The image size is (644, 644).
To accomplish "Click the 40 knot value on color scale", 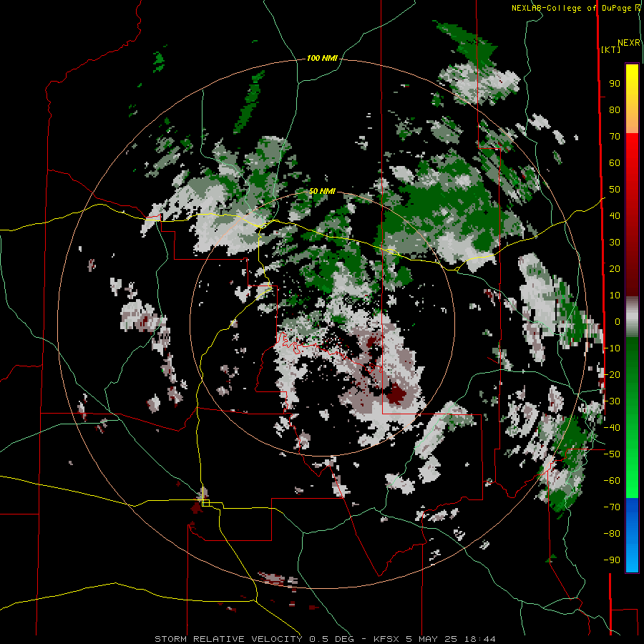I will pyautogui.click(x=615, y=216).
